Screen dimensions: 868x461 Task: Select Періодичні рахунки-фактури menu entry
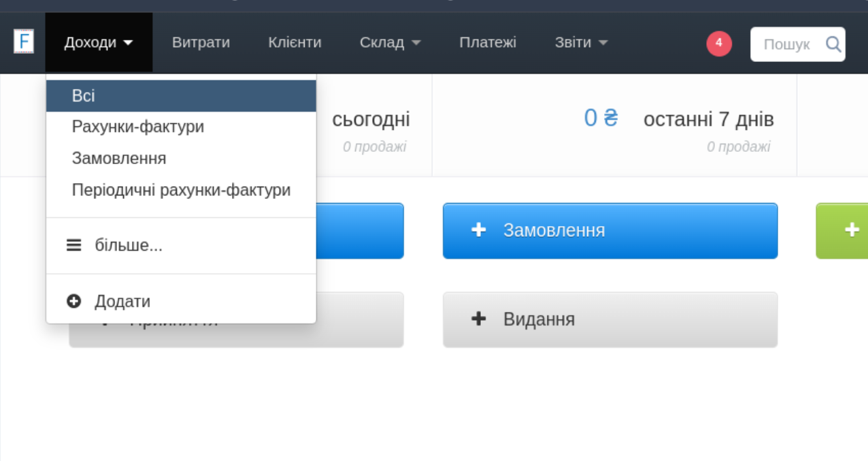tap(181, 190)
